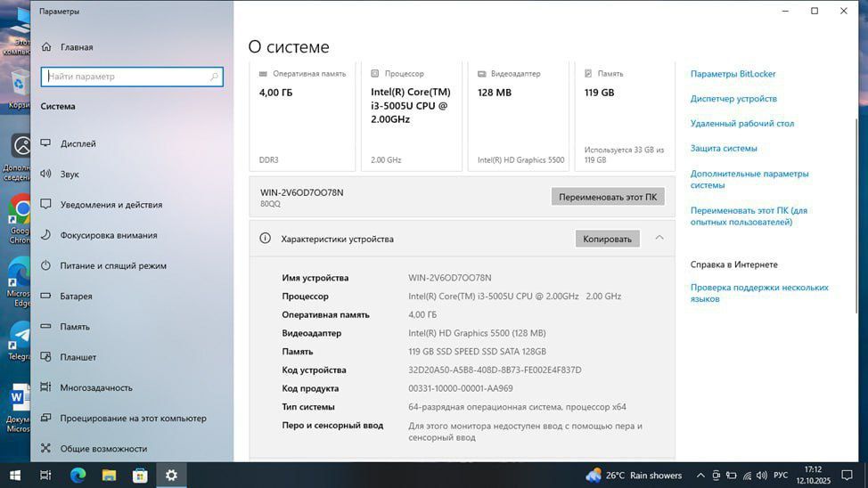Click the Фокусировка внимания moon icon
868x488 pixels.
pyautogui.click(x=46, y=235)
